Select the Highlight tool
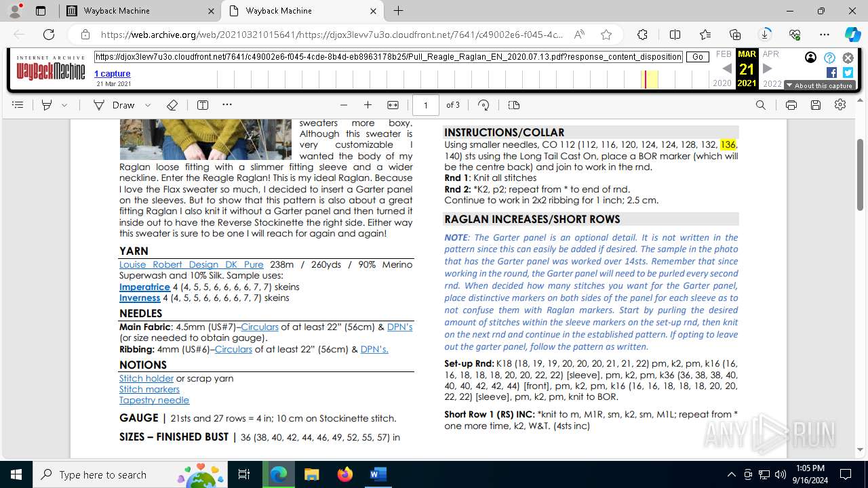Screen dimensions: 868x488 click(47, 105)
